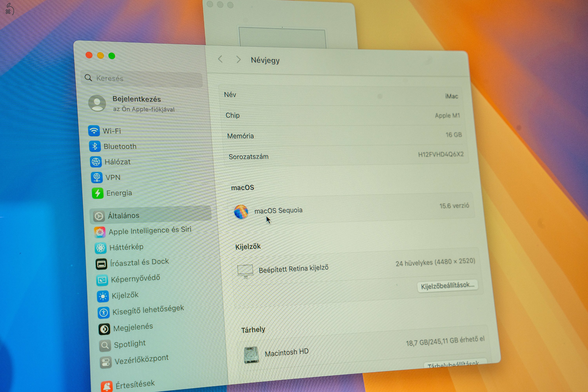The height and width of the screenshot is (392, 588).
Task: Select the Képernyővédő icon
Action: pos(102,280)
